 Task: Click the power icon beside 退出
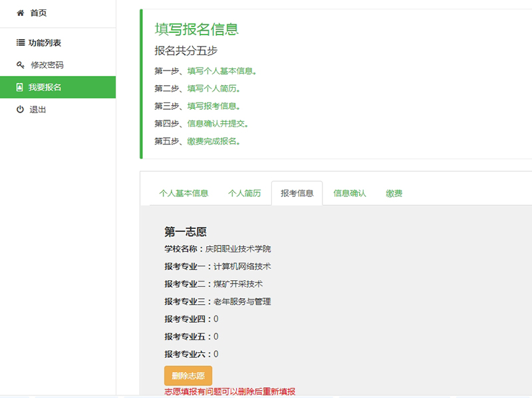pos(20,109)
